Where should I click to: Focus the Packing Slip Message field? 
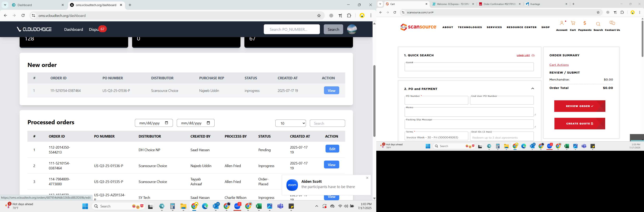[469, 124]
